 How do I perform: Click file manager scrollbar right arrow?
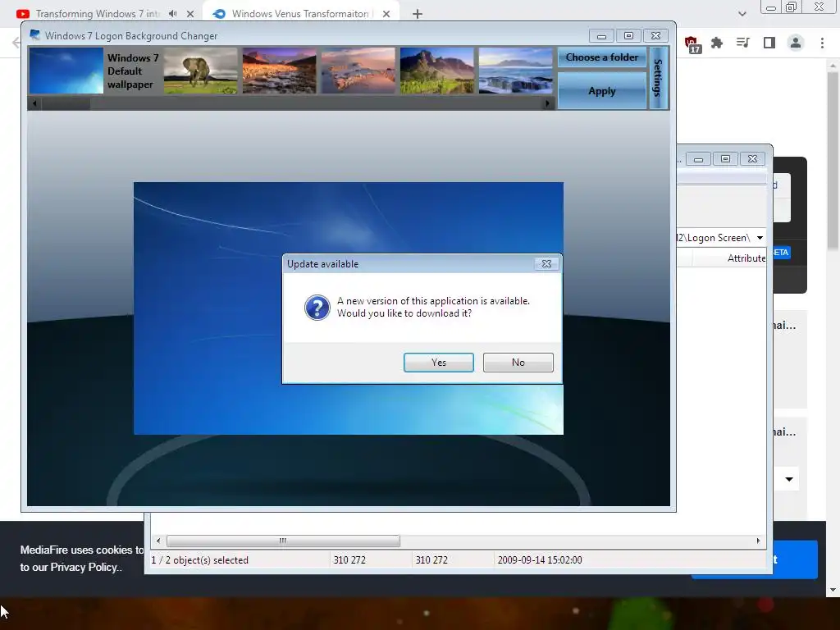758,541
